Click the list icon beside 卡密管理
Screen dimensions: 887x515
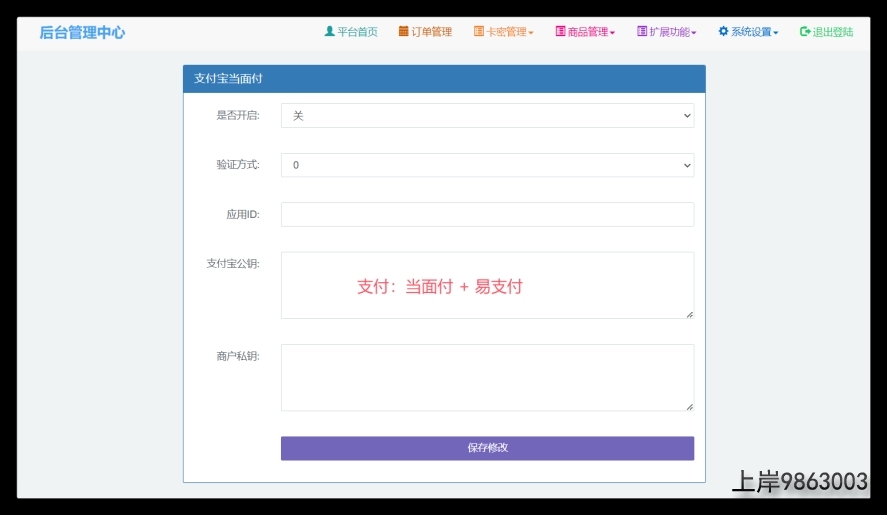(x=479, y=31)
